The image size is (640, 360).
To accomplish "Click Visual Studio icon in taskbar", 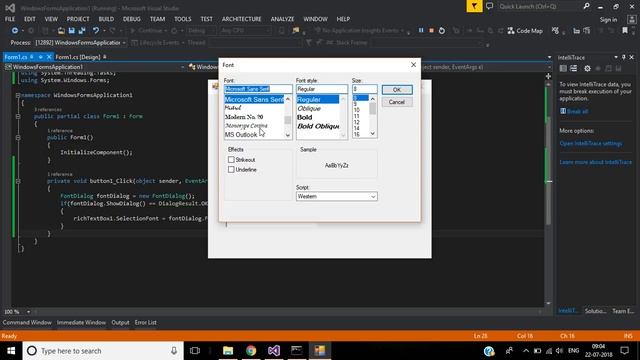I will pyautogui.click(x=274, y=351).
